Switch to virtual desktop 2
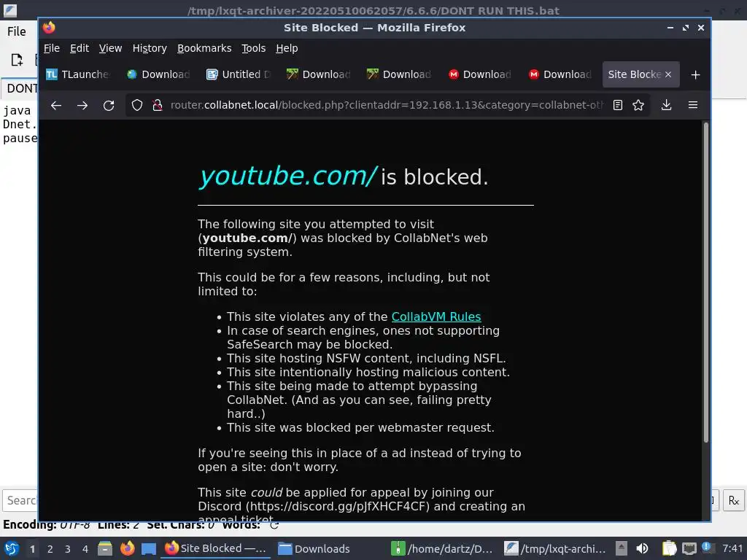Image resolution: width=747 pixels, height=560 pixels. click(x=50, y=549)
